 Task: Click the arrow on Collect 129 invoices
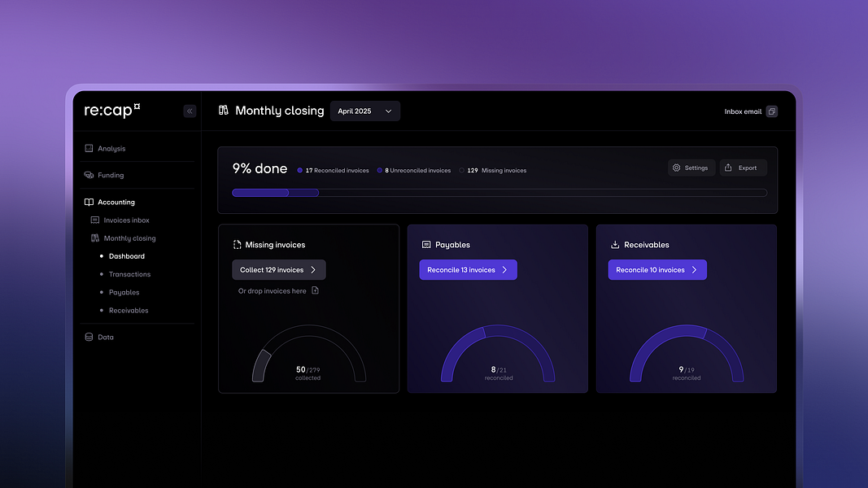pos(313,270)
